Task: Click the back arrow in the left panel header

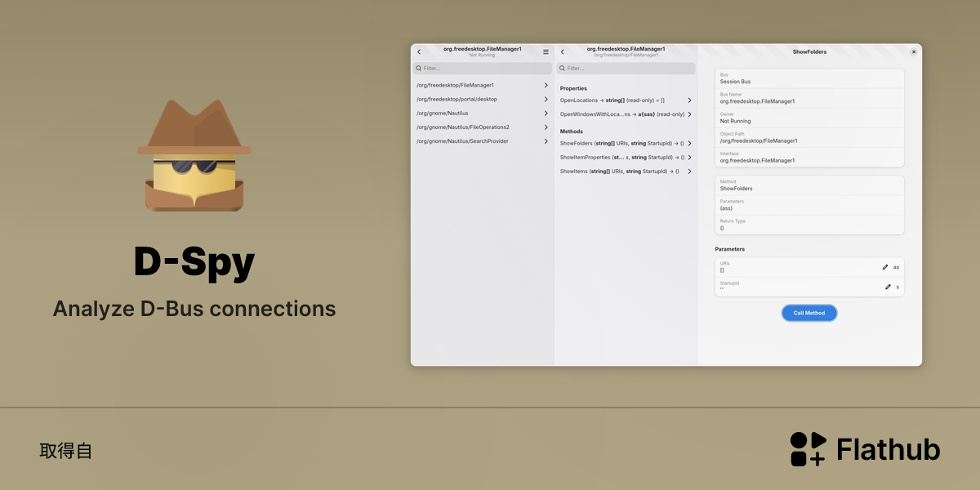Action: (419, 52)
